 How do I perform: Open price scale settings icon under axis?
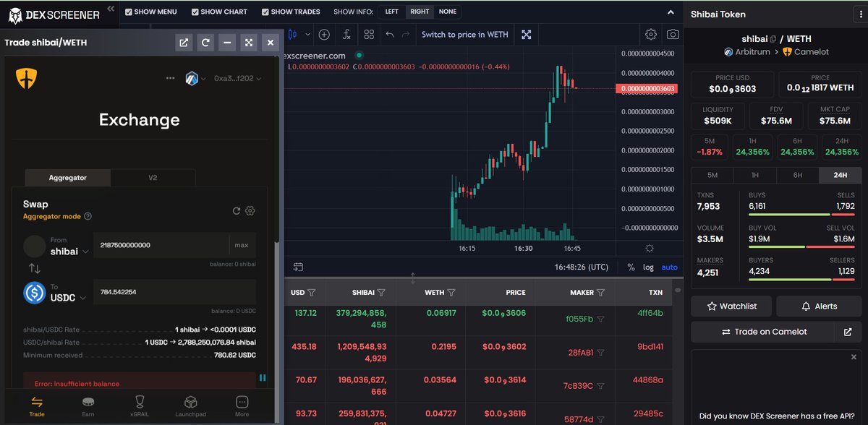click(650, 248)
